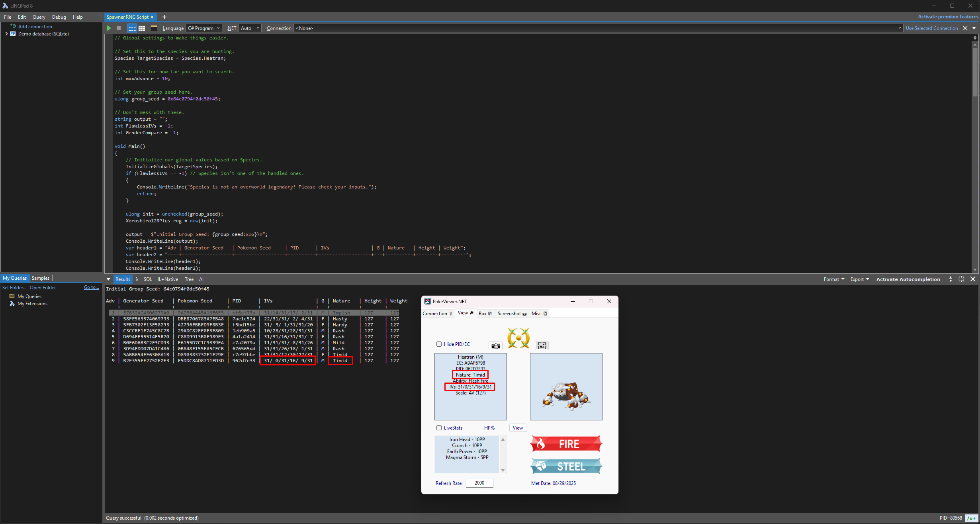This screenshot has width=980, height=524.
Task: Open the Language C# Program dropdown
Action: pyautogui.click(x=204, y=28)
